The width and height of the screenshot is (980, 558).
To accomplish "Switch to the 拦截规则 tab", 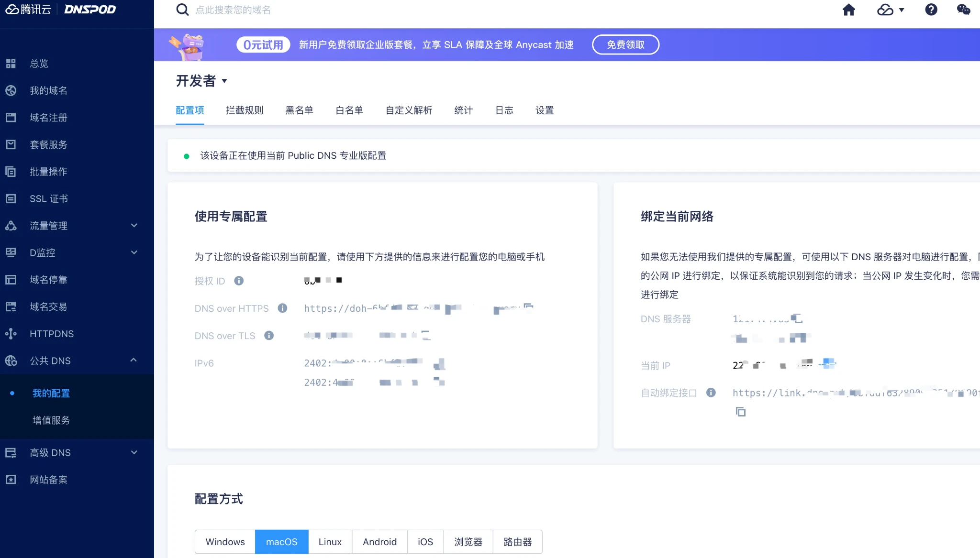I will point(245,110).
